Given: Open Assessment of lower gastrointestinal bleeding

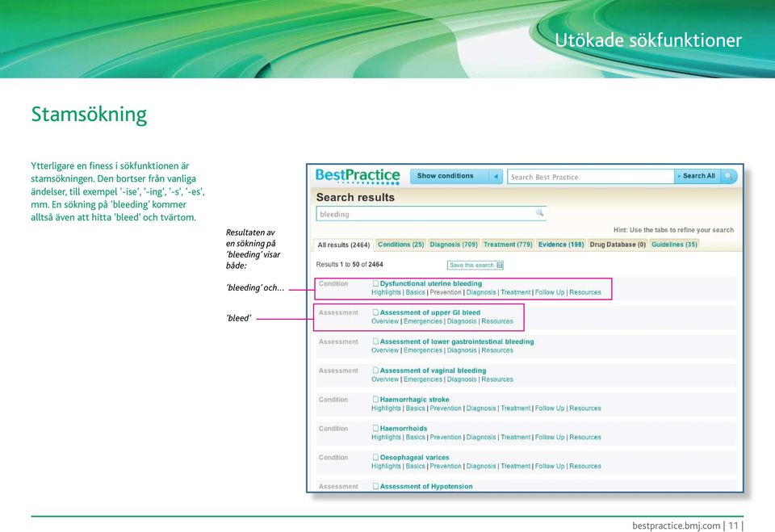Looking at the screenshot, I should [457, 341].
